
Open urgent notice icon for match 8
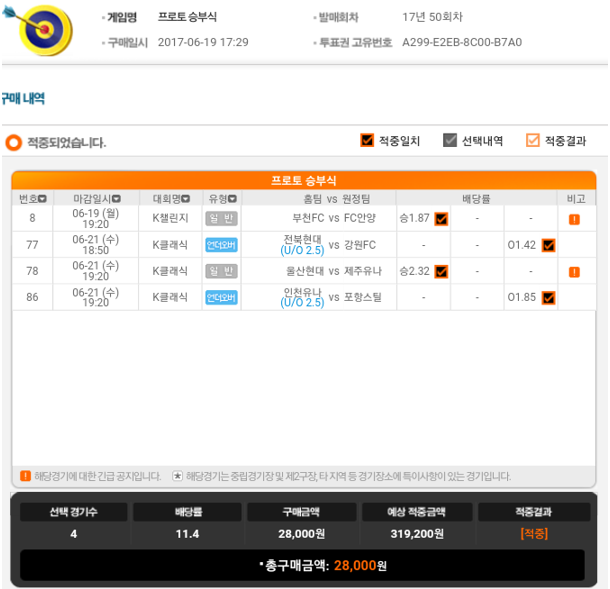(x=574, y=219)
